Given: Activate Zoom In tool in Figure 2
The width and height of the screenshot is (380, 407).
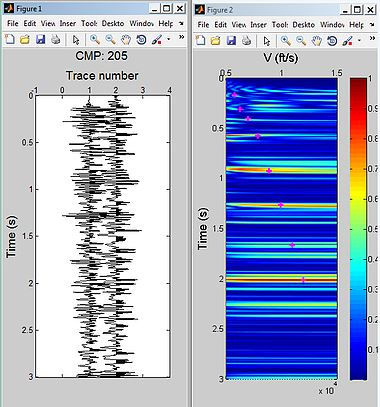Looking at the screenshot, I should click(x=286, y=41).
